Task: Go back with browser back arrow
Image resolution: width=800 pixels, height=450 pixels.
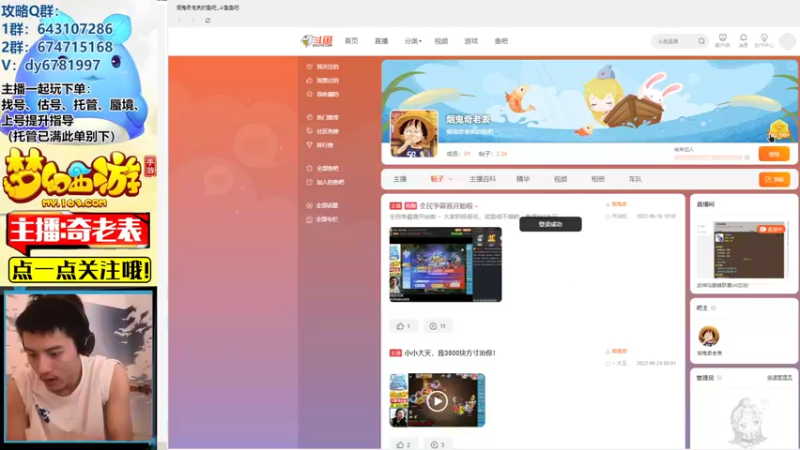Action: pyautogui.click(x=179, y=20)
